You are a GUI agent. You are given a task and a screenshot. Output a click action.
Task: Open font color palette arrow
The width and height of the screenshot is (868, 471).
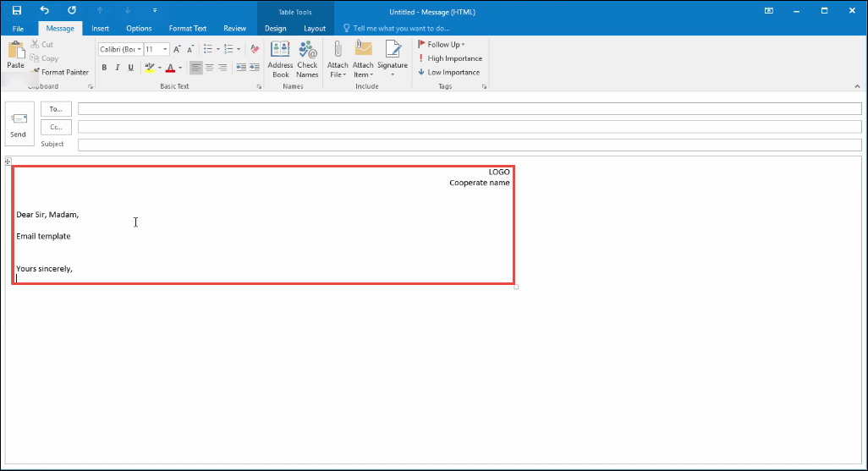pos(180,68)
